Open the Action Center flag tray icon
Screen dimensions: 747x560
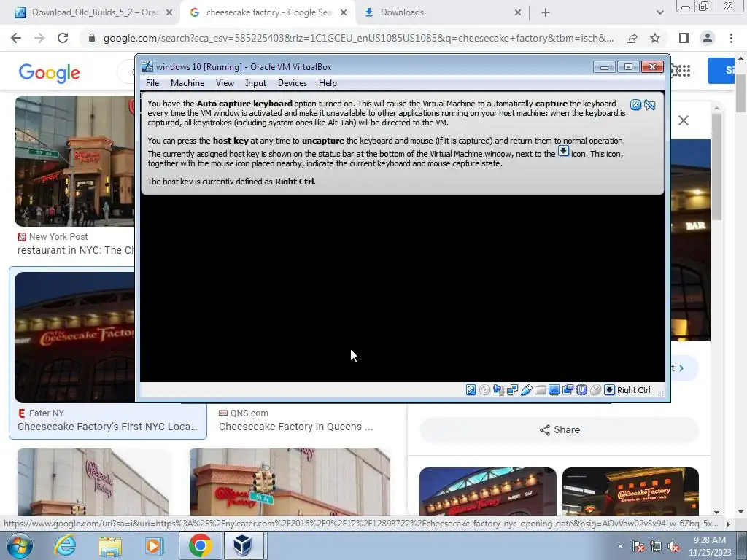coord(638,546)
